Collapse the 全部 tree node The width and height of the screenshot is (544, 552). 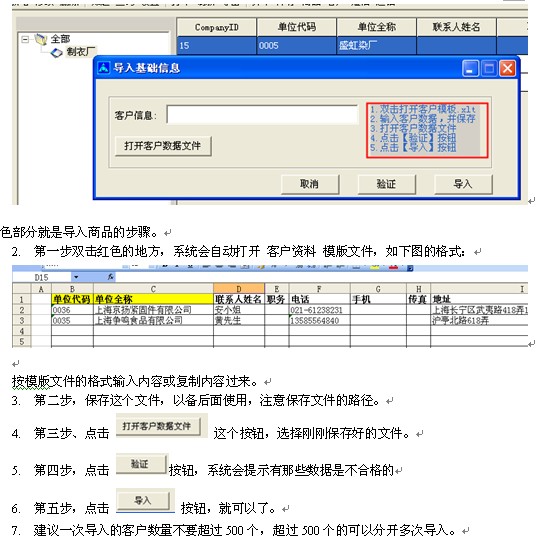pos(25,39)
